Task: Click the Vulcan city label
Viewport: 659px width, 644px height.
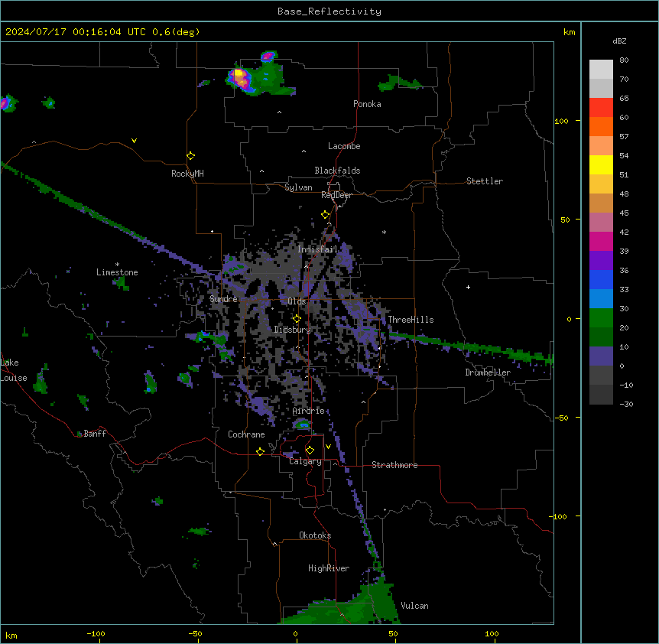Action: point(414,606)
